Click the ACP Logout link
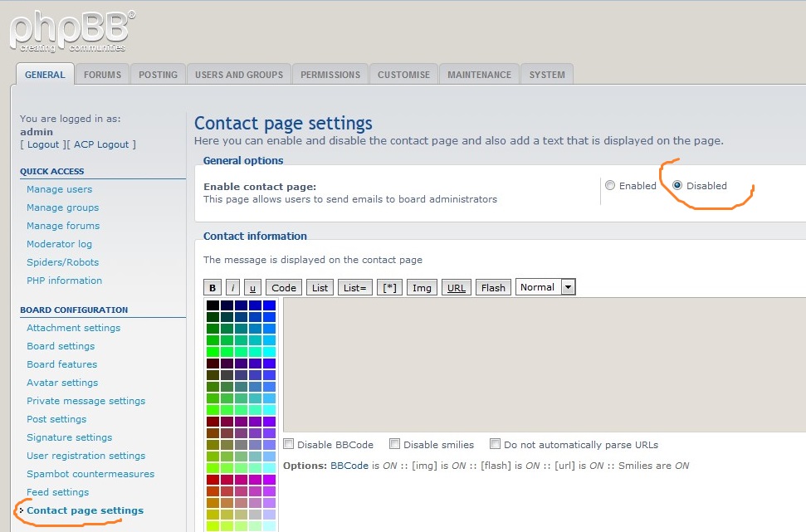Viewport: 806px width, 532px height. 101,144
